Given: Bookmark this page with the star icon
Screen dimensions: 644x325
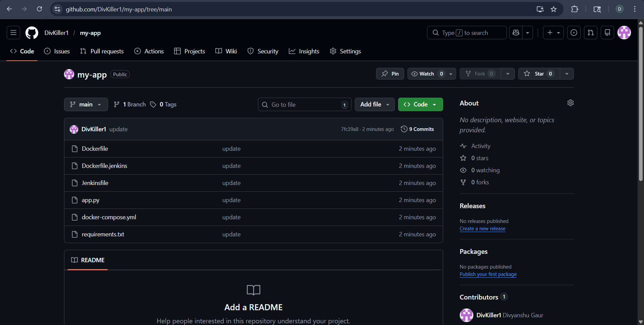Looking at the screenshot, I should 554,9.
